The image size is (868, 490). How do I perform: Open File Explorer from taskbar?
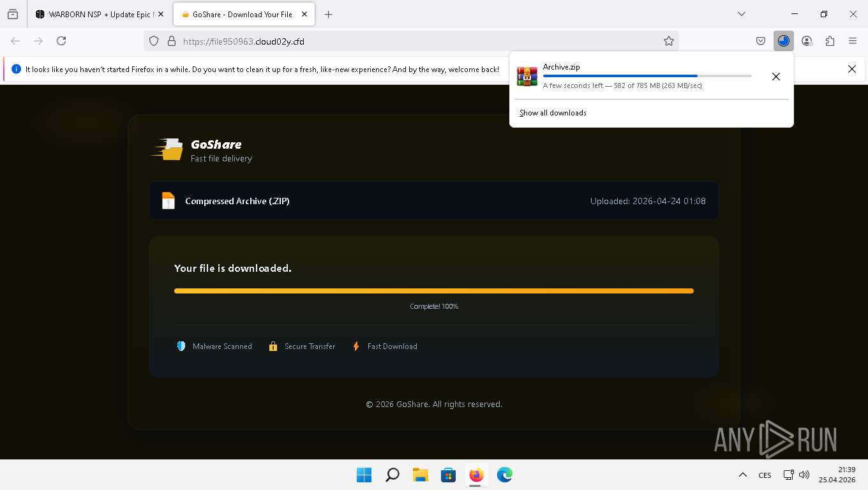pos(420,475)
